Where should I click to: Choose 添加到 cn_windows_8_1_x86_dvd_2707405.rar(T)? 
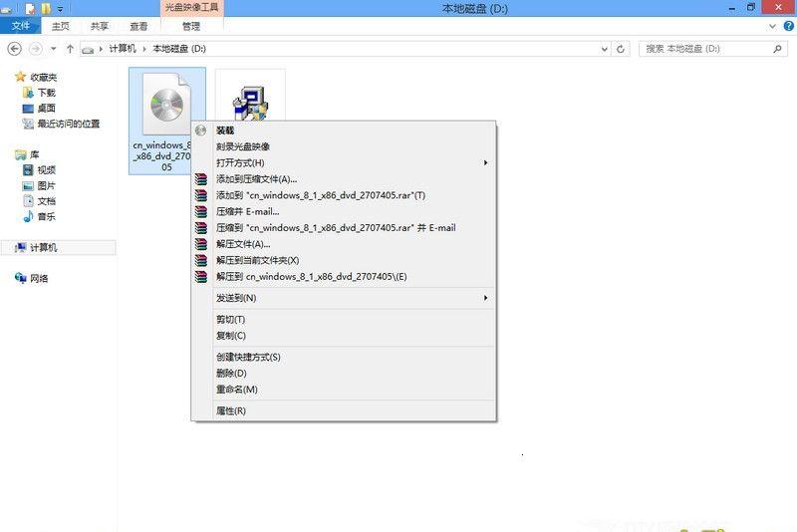click(x=321, y=195)
